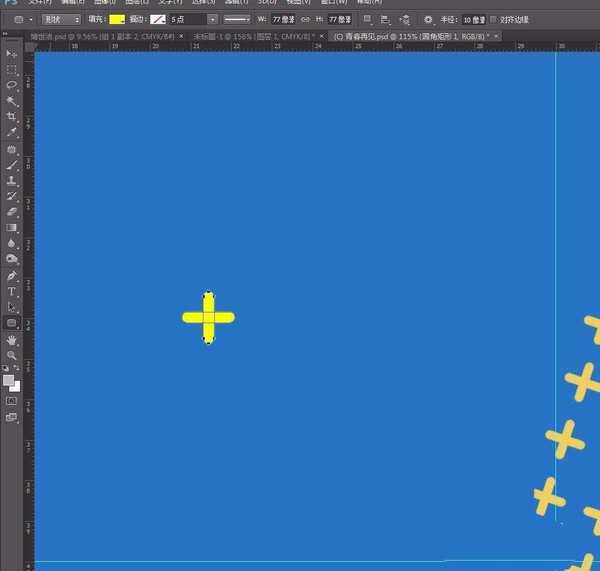
Task: Open the stroke line type dropdown
Action: click(x=237, y=20)
